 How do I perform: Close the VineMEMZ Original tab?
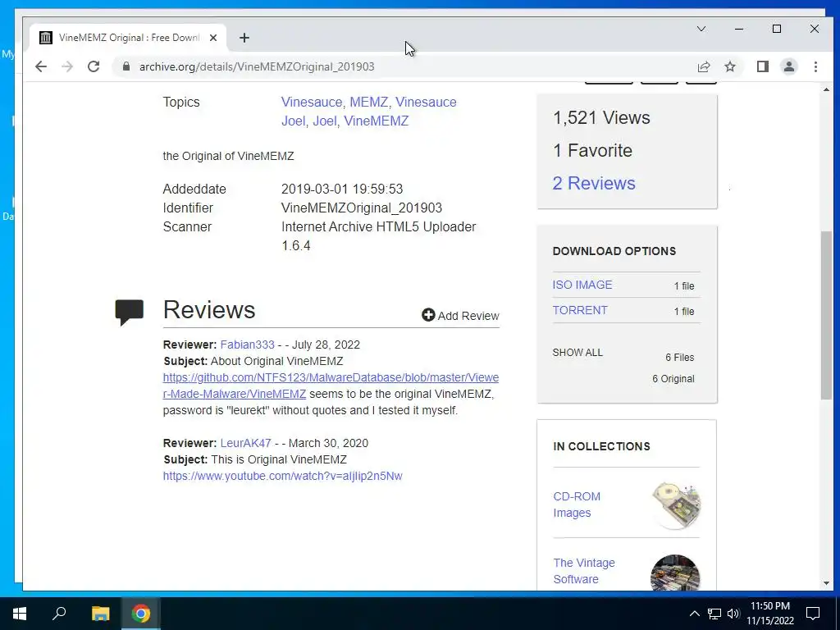[213, 38]
